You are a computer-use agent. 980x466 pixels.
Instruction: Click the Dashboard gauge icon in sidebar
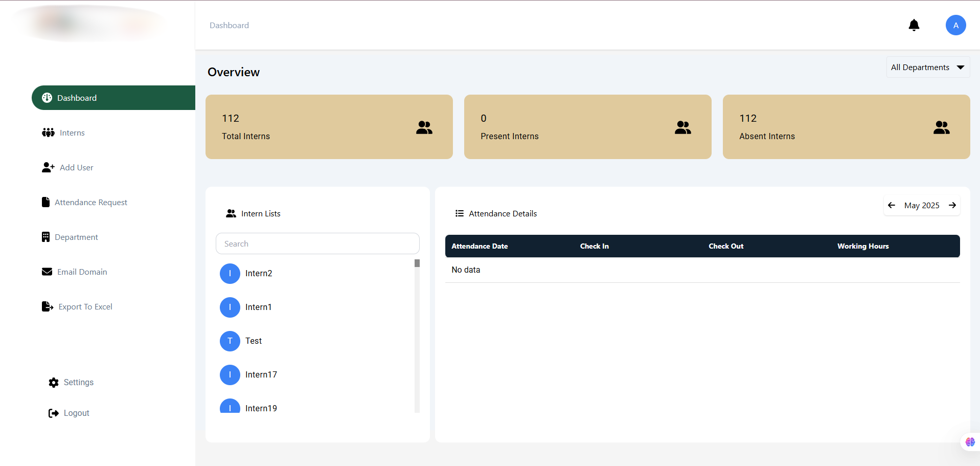click(47, 98)
